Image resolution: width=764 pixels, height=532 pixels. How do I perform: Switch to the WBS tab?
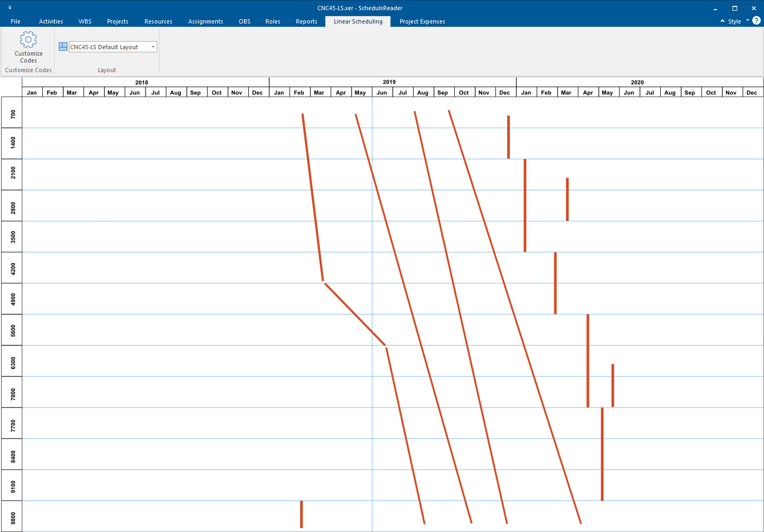[x=85, y=21]
